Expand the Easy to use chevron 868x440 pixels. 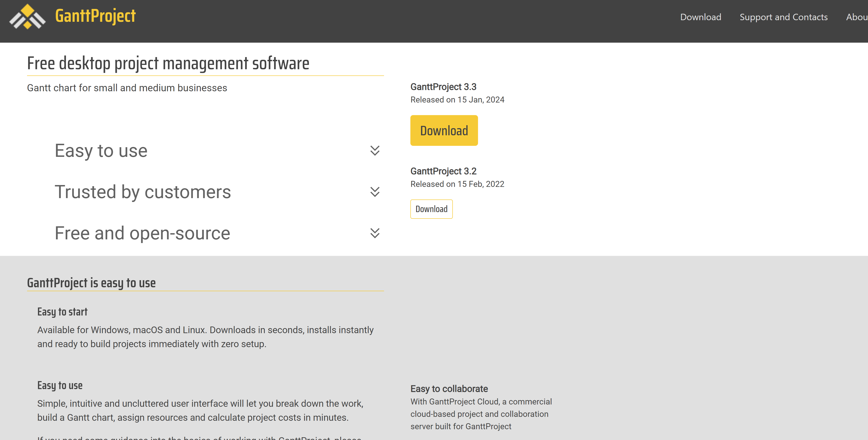(x=375, y=150)
